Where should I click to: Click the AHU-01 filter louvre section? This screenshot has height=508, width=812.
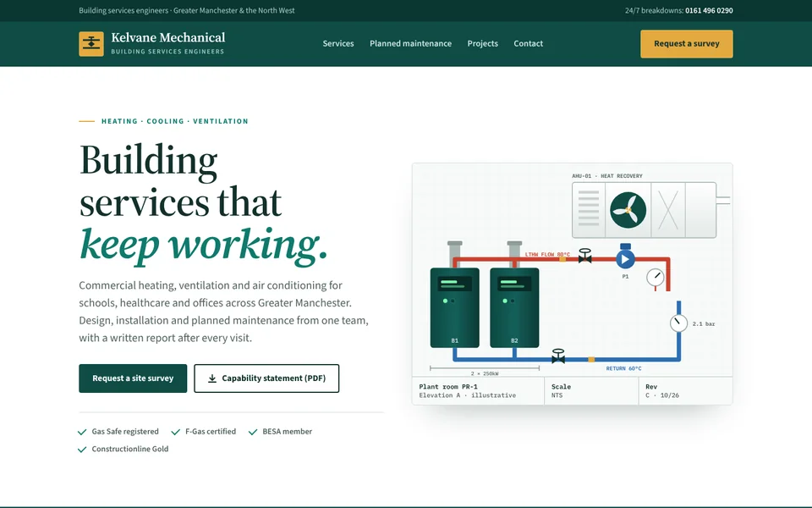point(589,209)
